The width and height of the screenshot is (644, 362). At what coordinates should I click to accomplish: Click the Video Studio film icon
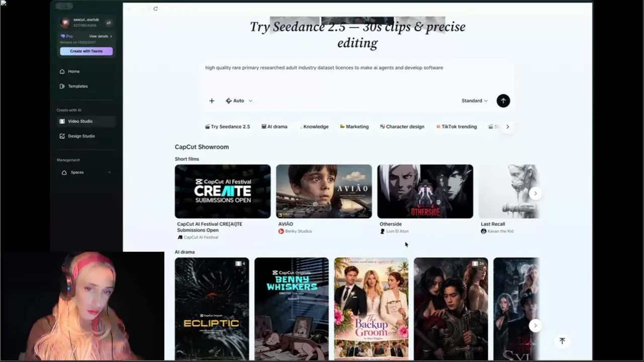point(62,121)
